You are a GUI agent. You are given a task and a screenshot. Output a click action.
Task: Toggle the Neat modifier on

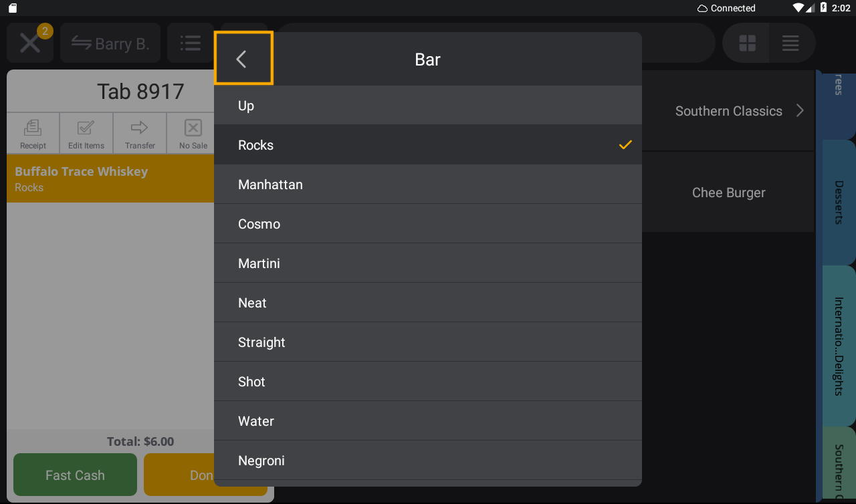pos(428,302)
